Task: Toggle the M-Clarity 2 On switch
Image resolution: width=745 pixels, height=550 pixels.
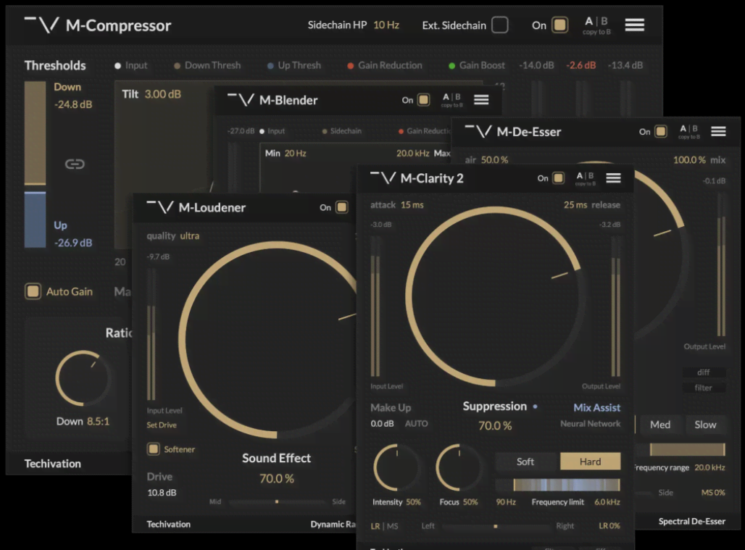Action: 557,178
